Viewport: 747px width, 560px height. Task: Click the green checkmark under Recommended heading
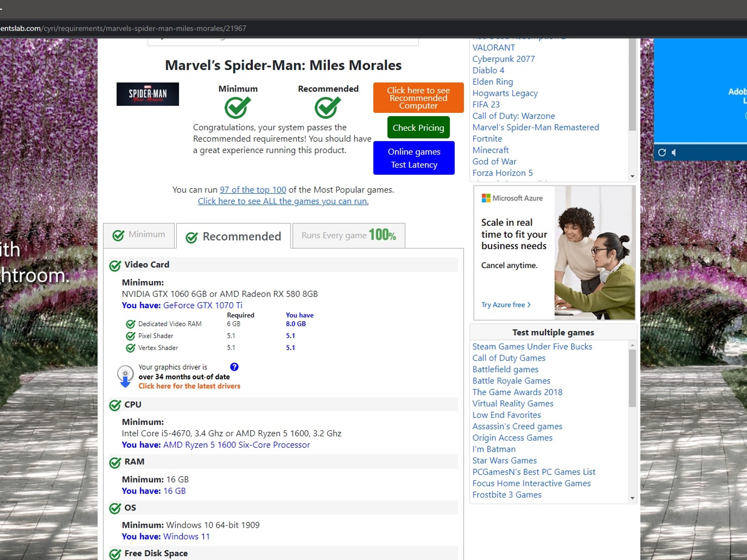(x=328, y=107)
